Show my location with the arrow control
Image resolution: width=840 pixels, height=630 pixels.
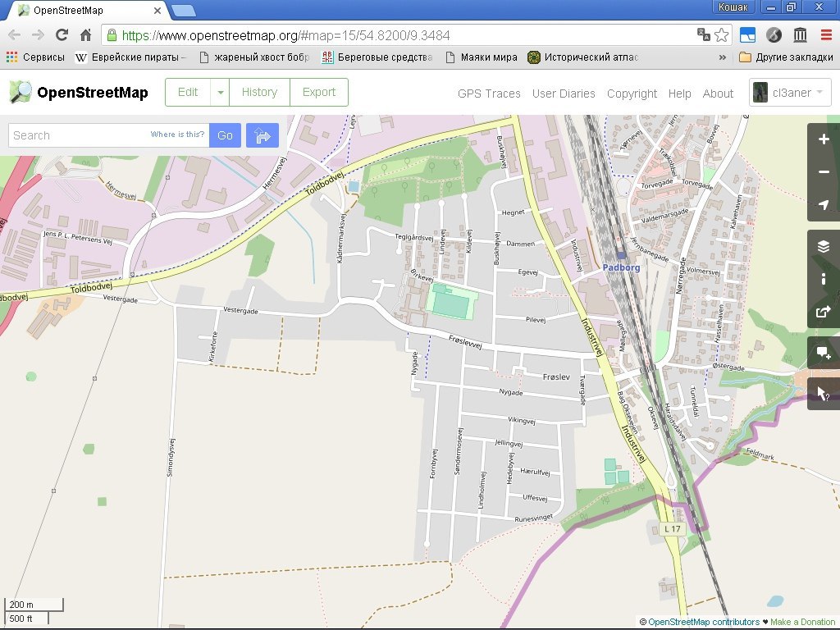(824, 205)
